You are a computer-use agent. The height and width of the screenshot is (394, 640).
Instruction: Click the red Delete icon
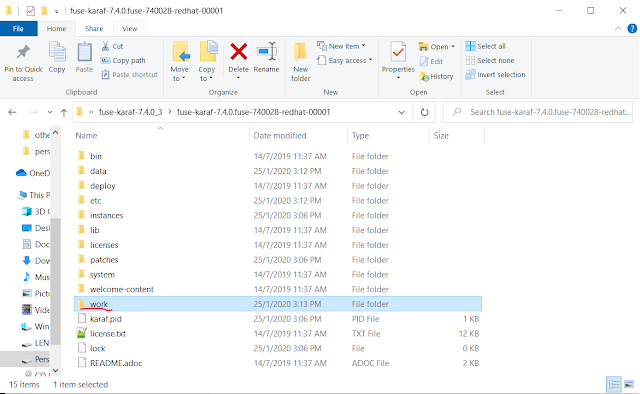(238, 52)
